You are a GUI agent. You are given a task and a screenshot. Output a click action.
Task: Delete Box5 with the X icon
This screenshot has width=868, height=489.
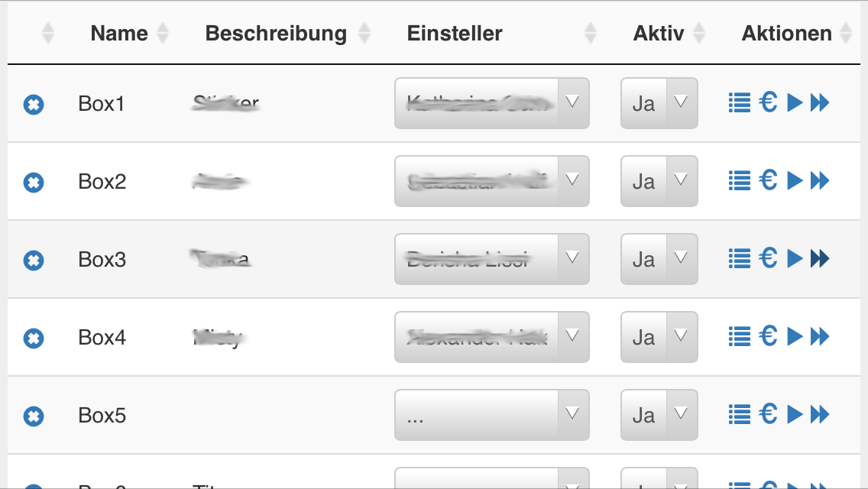tap(34, 416)
